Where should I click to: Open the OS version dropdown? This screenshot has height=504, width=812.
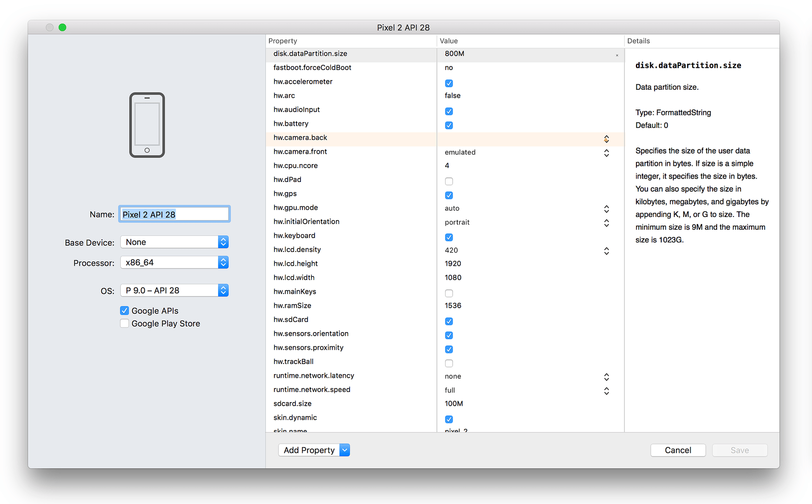223,290
